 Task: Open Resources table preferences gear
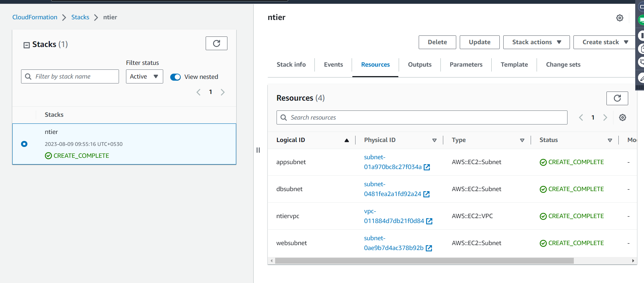[x=623, y=117]
